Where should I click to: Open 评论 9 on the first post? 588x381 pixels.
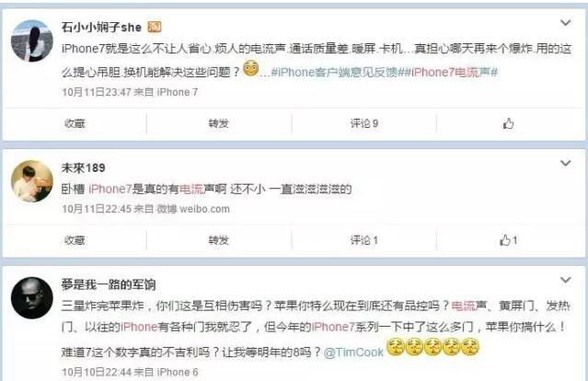pyautogui.click(x=364, y=123)
